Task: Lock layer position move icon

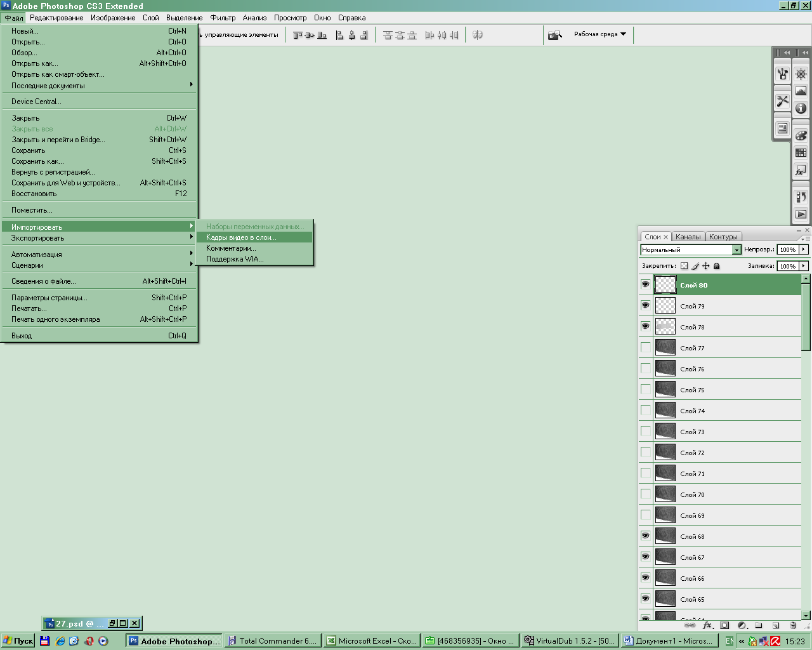Action: 705,266
